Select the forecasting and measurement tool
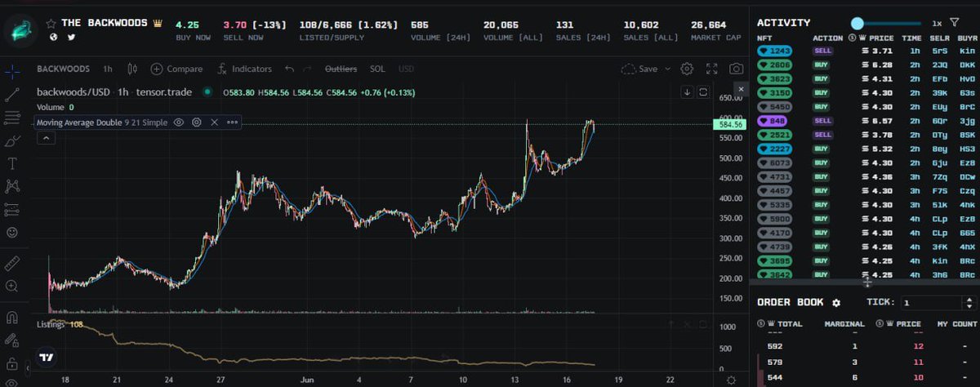This screenshot has width=980, height=387. (x=11, y=210)
